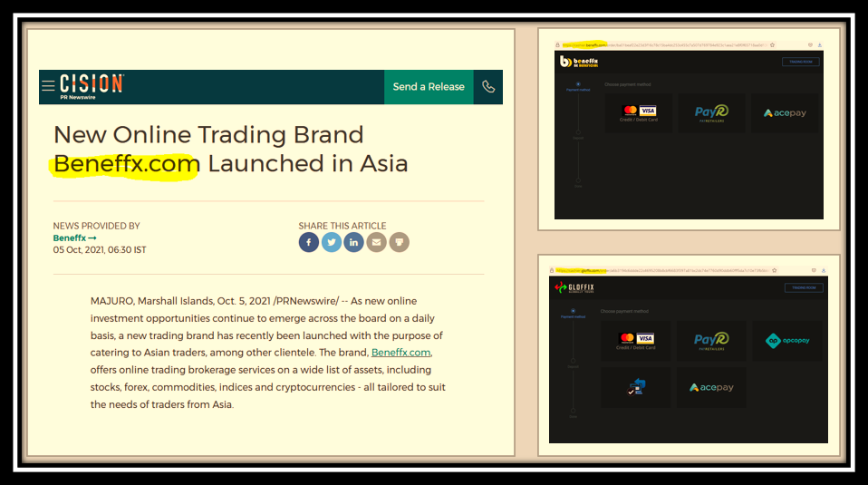
Task: Click download icon in Gloffix browser toolbar
Action: point(824,271)
